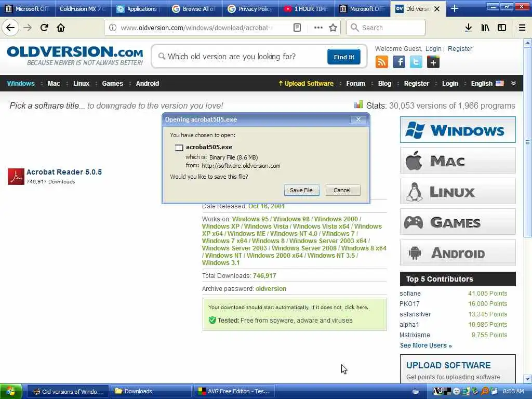Click the Find It! button
This screenshot has width=532, height=399.
[x=344, y=57]
